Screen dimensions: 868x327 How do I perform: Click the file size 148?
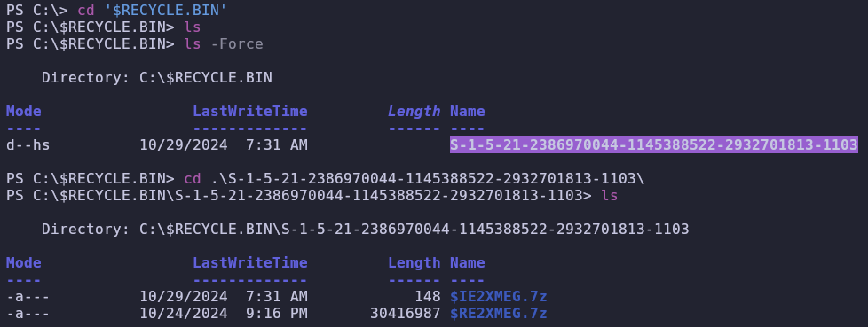pos(428,297)
